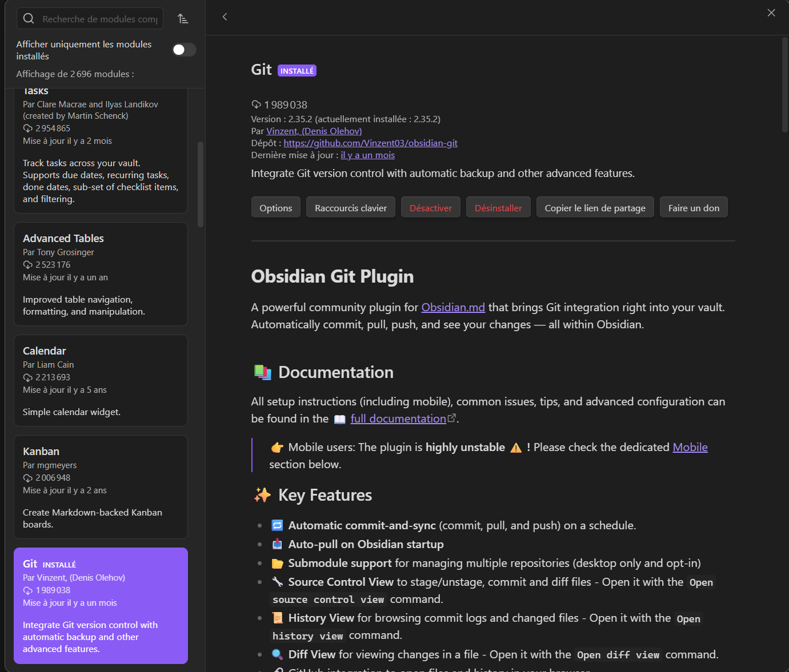Image resolution: width=789 pixels, height=672 pixels.
Task: Click the download icon under the Tasks plugin
Action: click(27, 128)
